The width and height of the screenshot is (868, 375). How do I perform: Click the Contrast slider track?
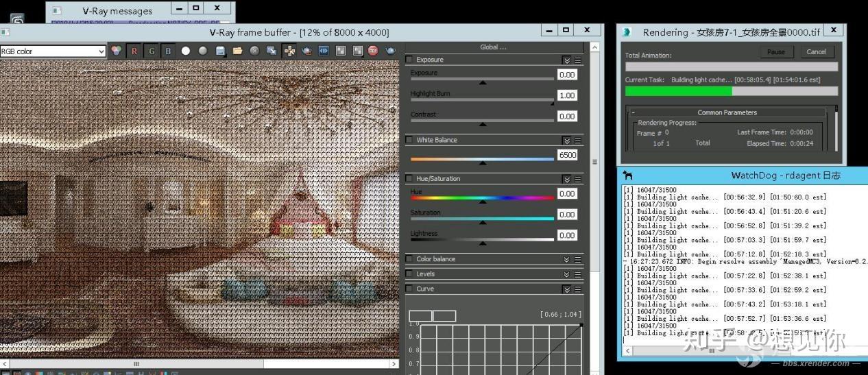tap(482, 121)
